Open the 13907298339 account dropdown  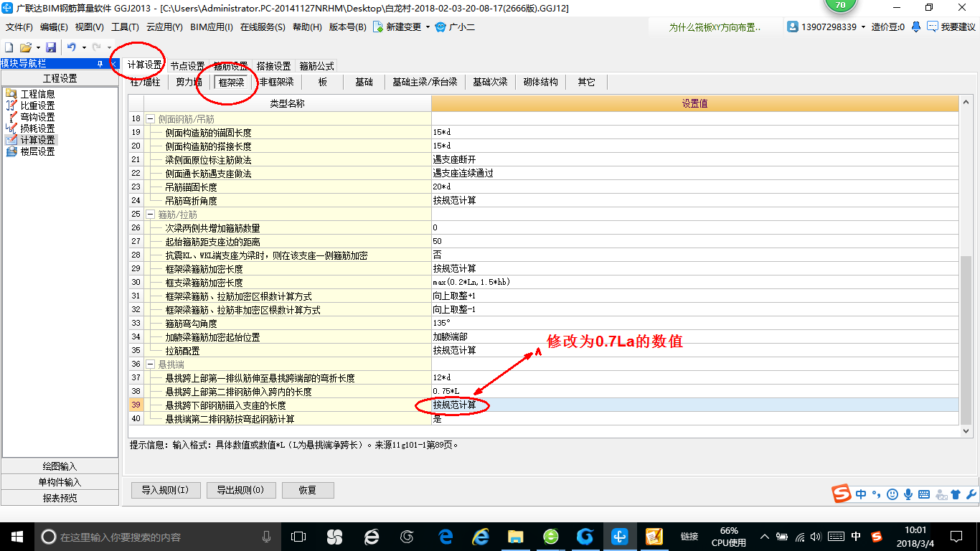(x=864, y=27)
